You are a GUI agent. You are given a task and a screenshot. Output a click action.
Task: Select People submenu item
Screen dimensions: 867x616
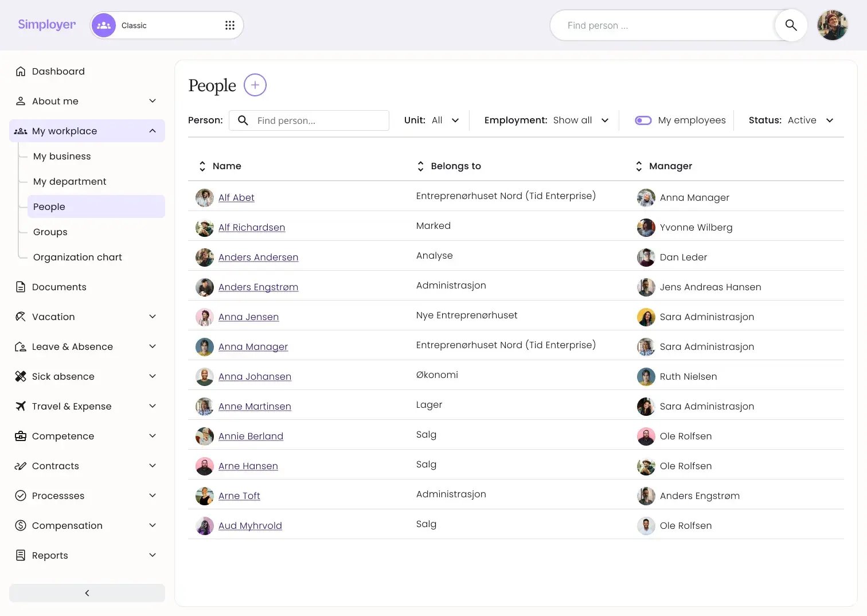coord(96,206)
